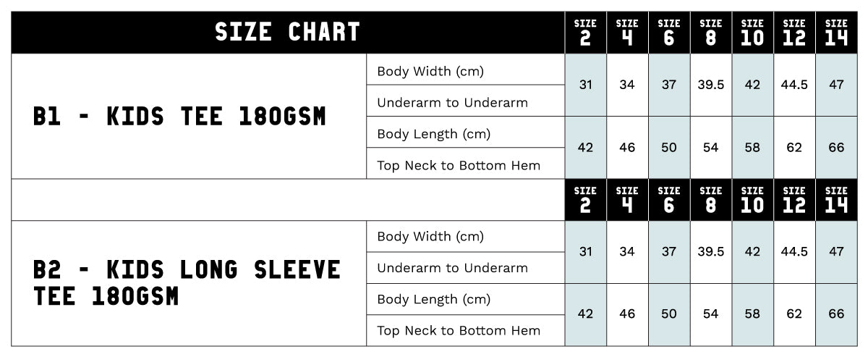
Task: Click the B2 - Kids Long Sleeve Tee label
Action: click(187, 282)
